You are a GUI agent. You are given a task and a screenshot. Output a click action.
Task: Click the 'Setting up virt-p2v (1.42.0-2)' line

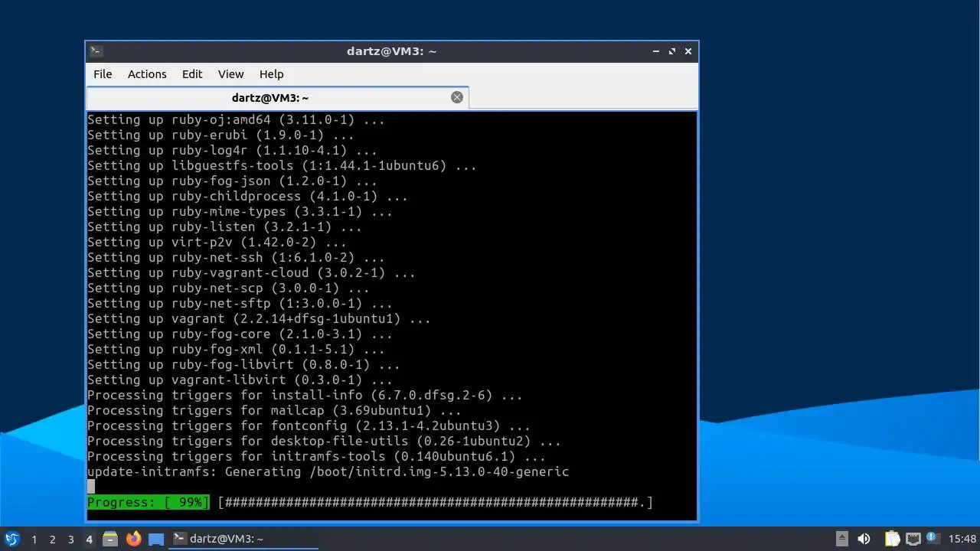(217, 242)
